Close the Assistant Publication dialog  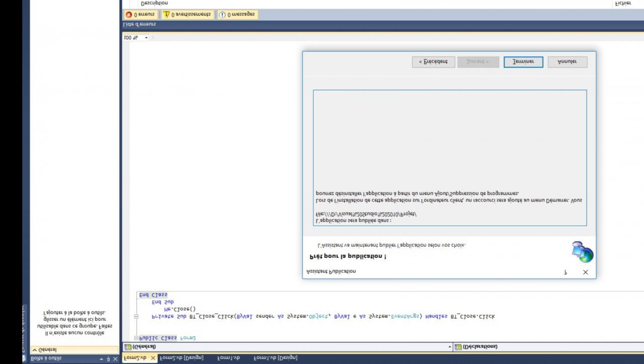(585, 272)
